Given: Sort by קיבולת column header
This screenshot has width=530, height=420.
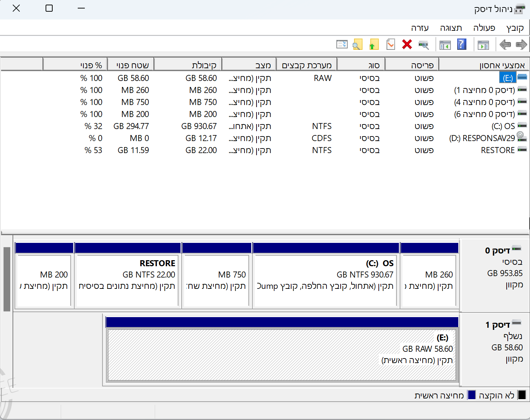Looking at the screenshot, I should 188,65.
